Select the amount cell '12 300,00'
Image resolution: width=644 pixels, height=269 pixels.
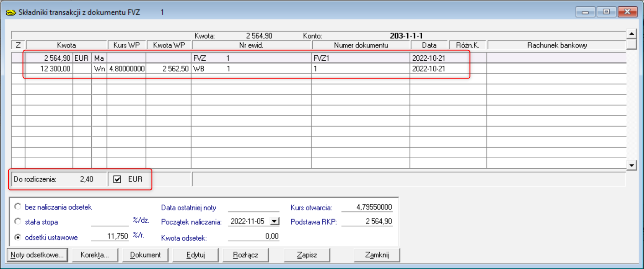(x=49, y=69)
